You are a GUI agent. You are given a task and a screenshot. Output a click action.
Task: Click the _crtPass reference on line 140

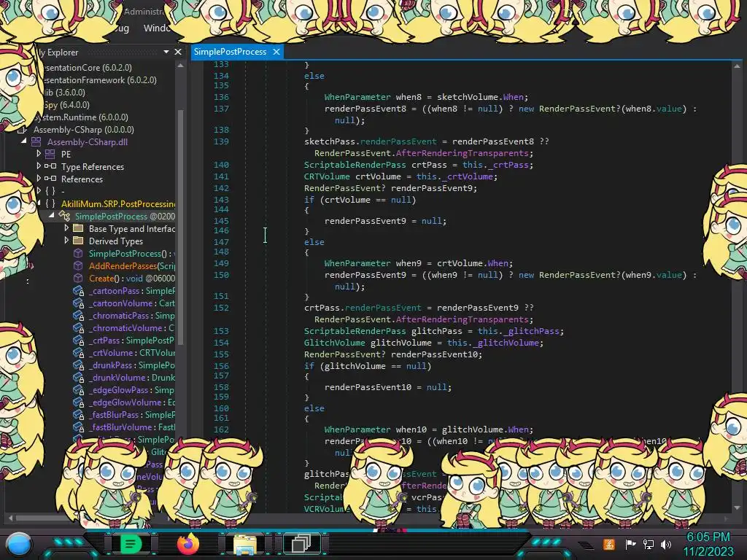(x=508, y=165)
